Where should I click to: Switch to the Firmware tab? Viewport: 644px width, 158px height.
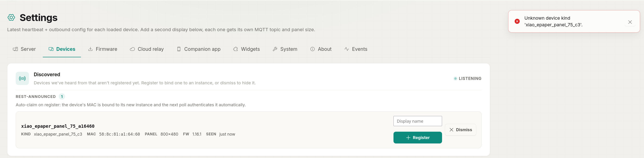[102, 49]
